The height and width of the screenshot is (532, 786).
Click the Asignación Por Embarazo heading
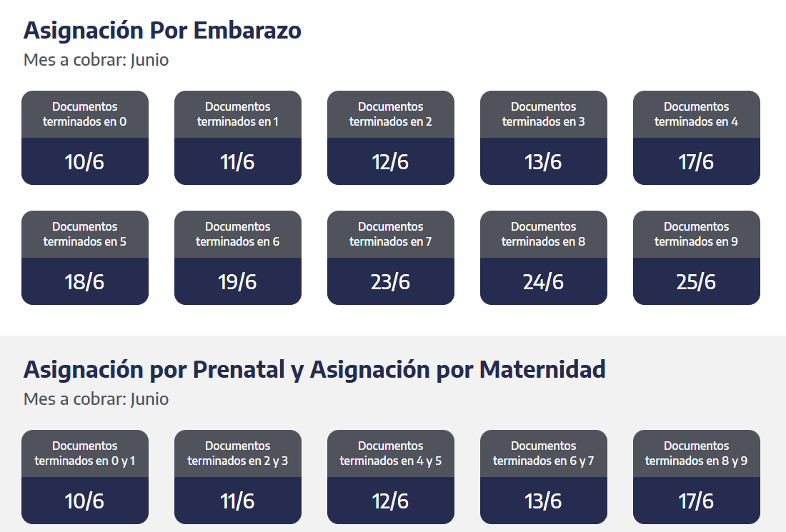click(x=162, y=30)
